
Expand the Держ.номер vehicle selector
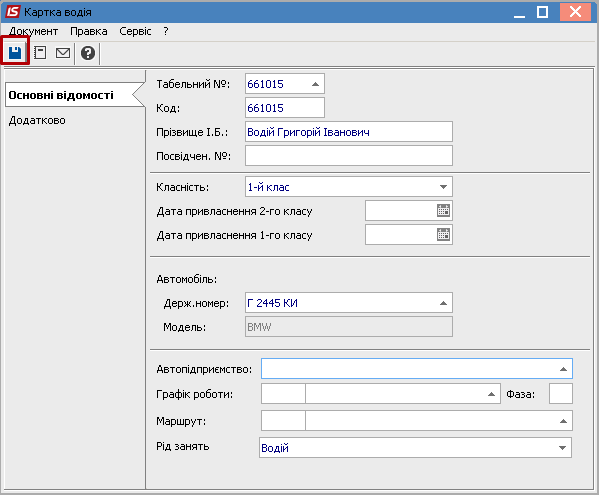[x=443, y=303]
